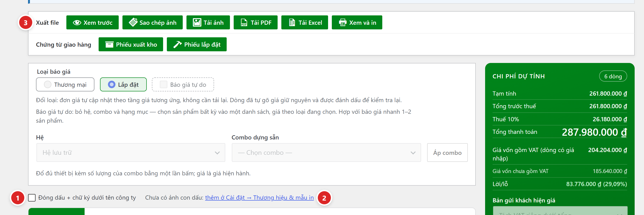Open the Cài đặt → Thương hiệu & mẫu in link
Screen dimensions: 644x215
[x=259, y=198]
